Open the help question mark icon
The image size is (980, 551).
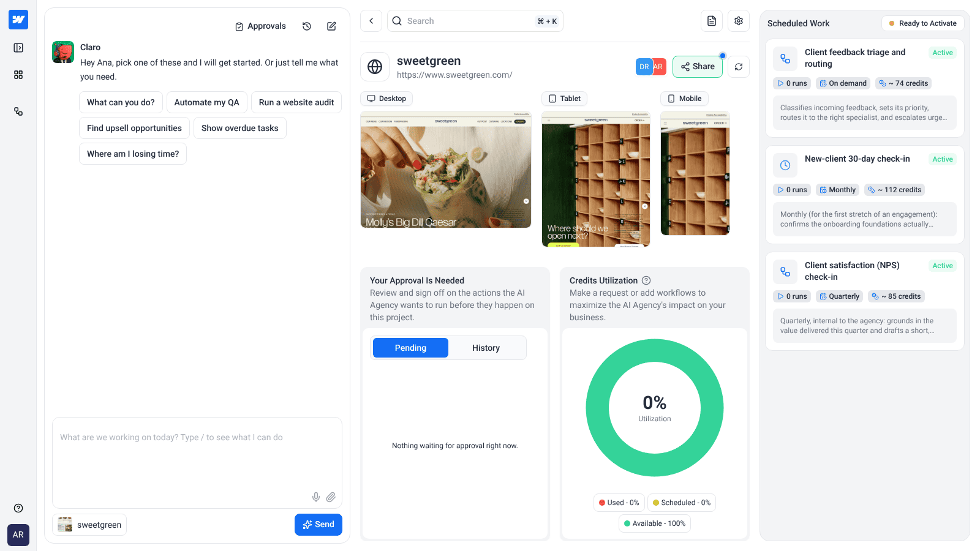(18, 508)
